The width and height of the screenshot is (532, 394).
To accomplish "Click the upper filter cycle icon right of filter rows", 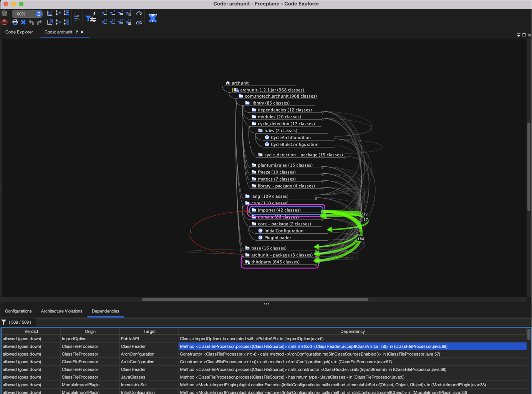I will 139,13.
